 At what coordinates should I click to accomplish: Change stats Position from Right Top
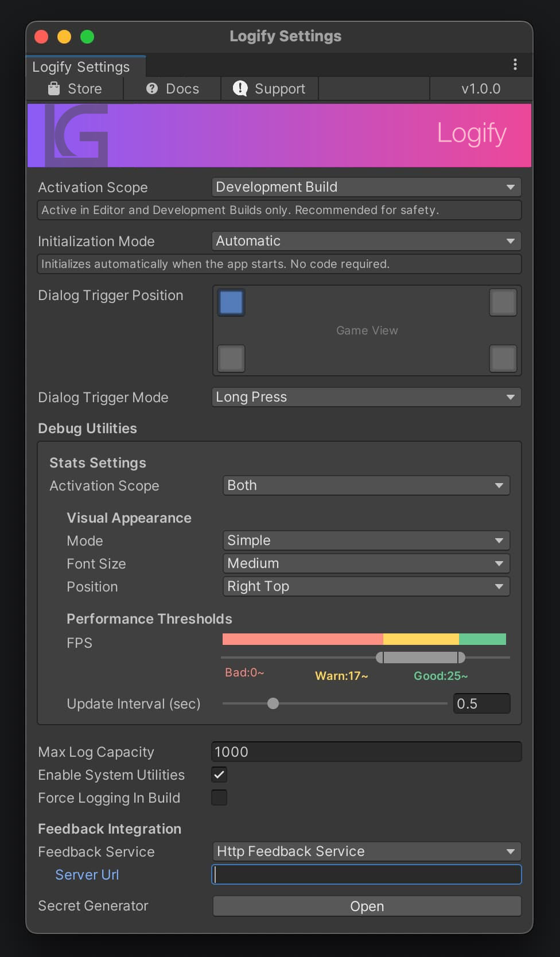366,586
